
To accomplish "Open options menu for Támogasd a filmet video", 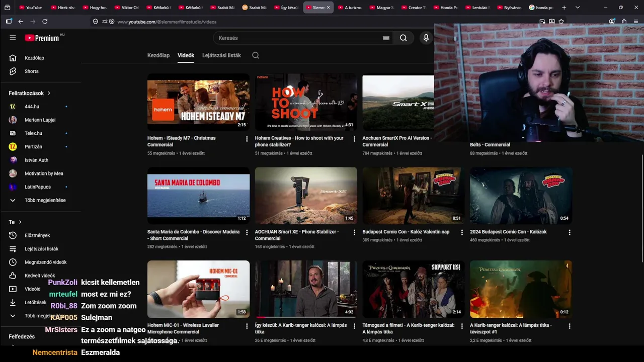I will (462, 326).
